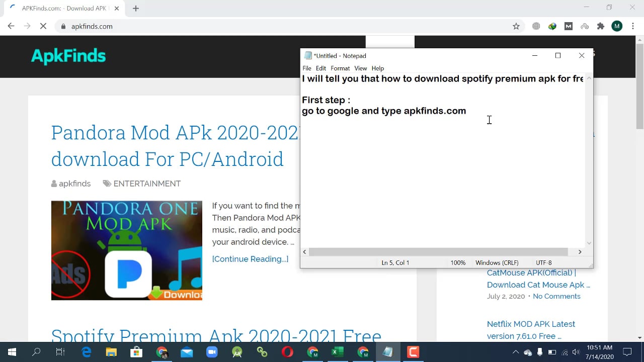The width and height of the screenshot is (644, 362).
Task: Open Android Studio from the taskbar
Action: [x=237, y=352]
